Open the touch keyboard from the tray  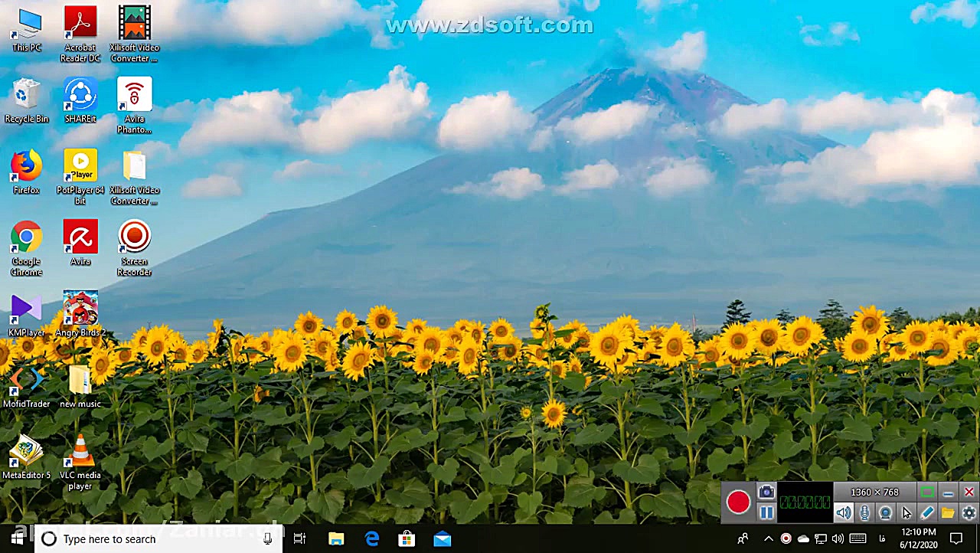[857, 539]
